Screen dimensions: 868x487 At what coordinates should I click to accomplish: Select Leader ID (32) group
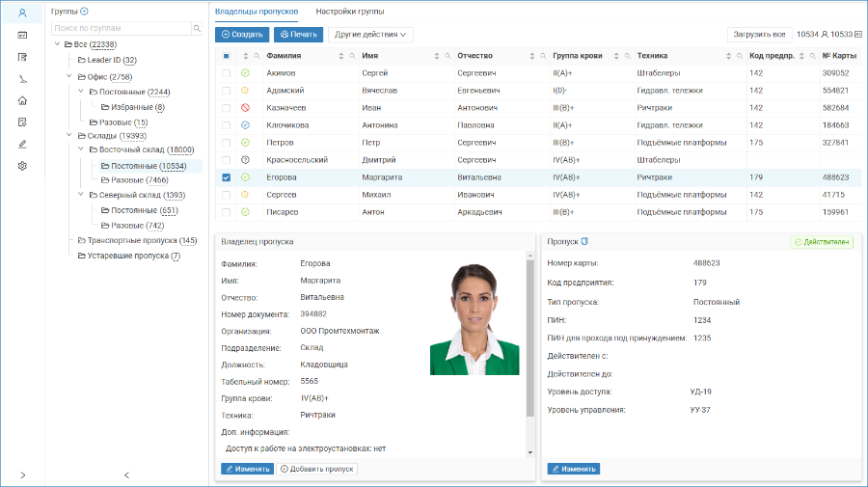pyautogui.click(x=107, y=60)
